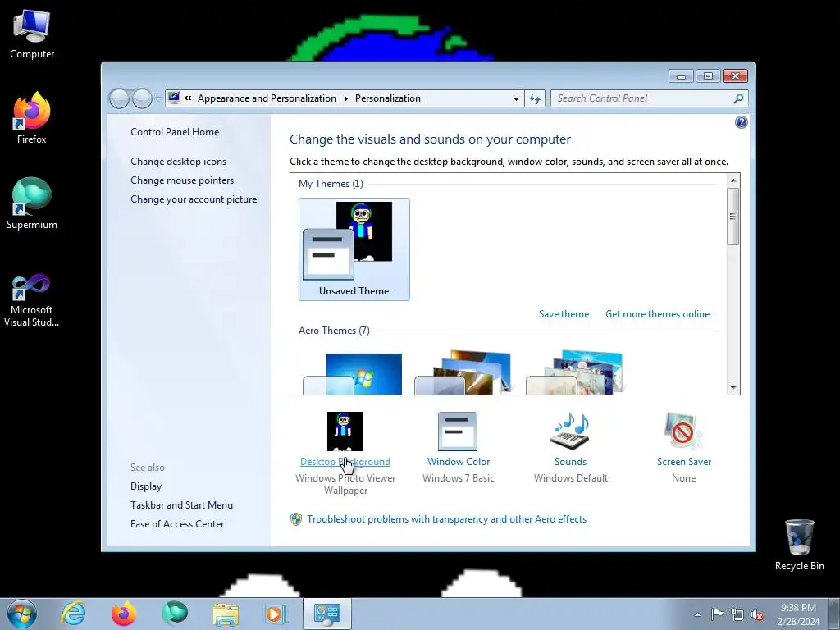840x630 pixels.
Task: Click the Screen Saver icon
Action: (x=683, y=431)
